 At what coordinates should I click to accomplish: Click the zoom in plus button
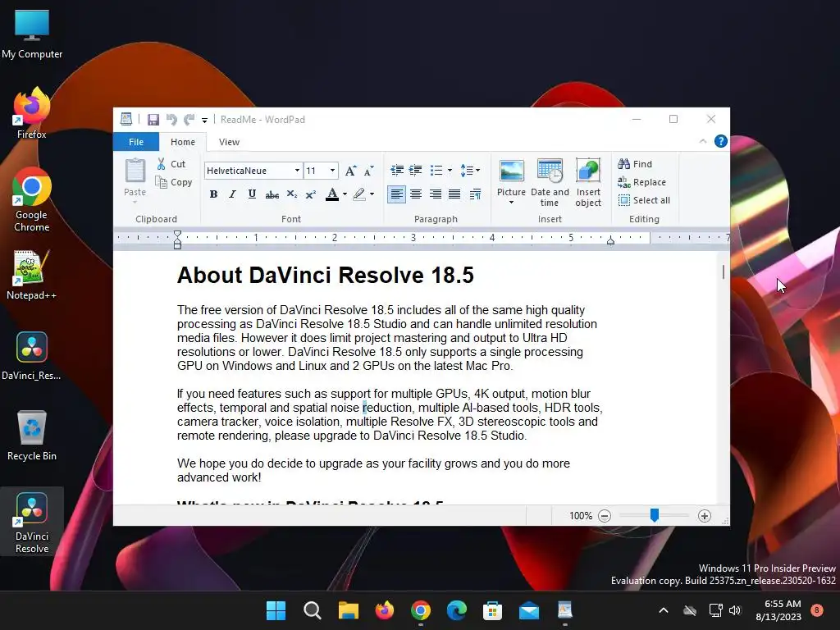tap(705, 516)
